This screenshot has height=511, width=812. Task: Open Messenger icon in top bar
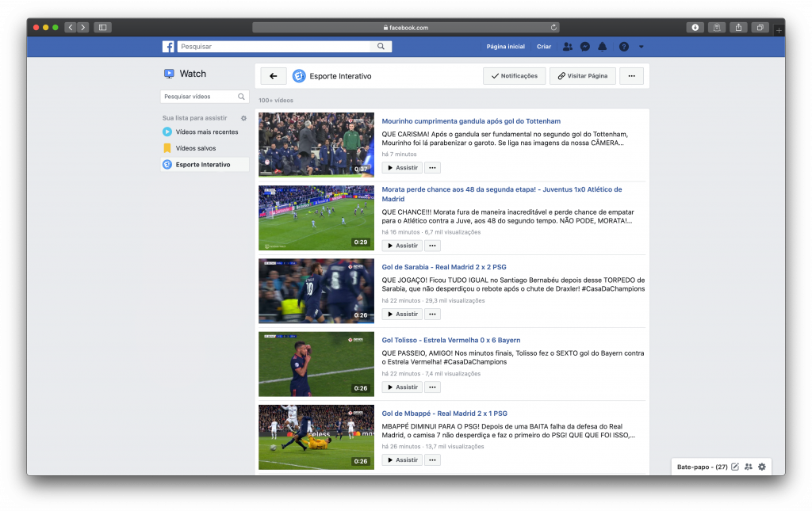click(x=585, y=47)
